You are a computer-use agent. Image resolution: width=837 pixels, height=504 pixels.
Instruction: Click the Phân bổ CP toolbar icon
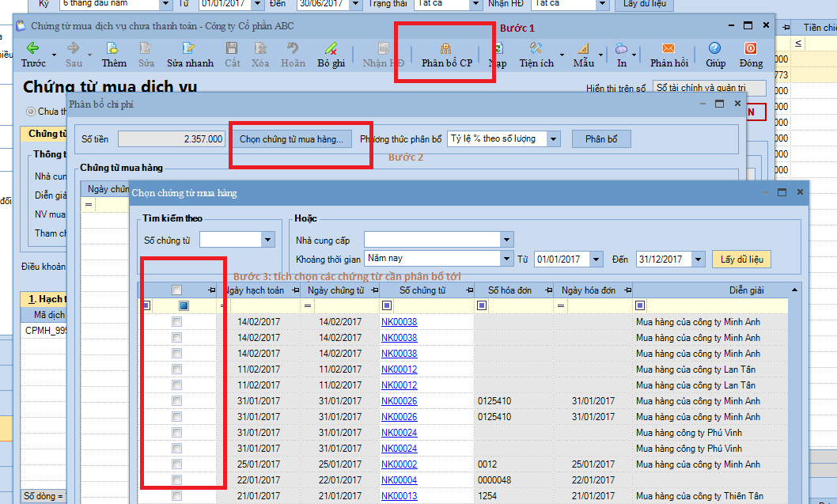point(446,49)
